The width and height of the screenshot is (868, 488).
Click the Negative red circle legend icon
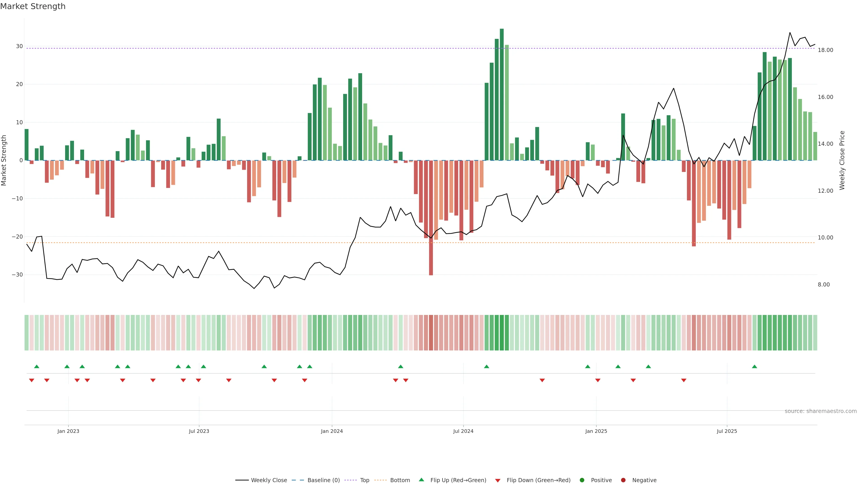click(x=623, y=480)
